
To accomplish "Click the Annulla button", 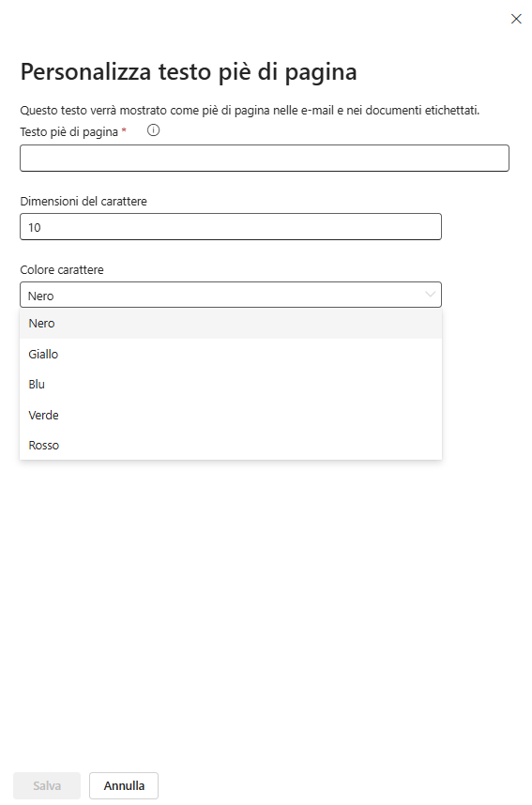I will coord(124,785).
